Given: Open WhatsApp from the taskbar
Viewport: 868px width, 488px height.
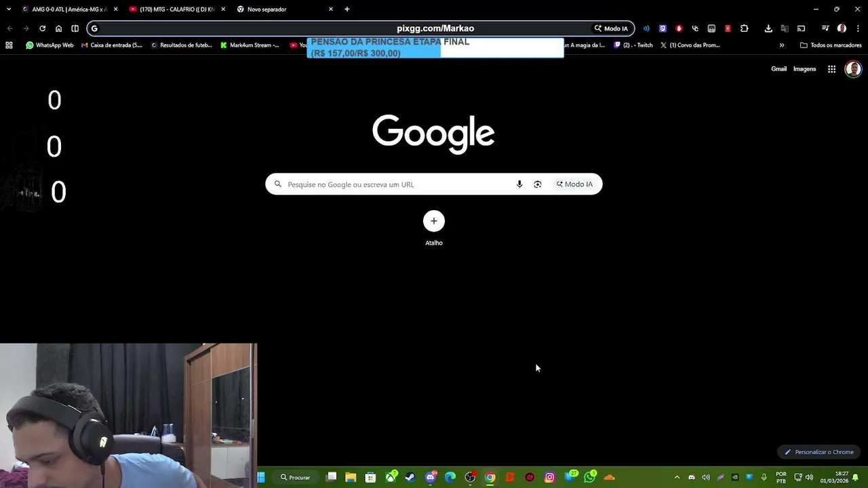Looking at the screenshot, I should click(x=590, y=477).
